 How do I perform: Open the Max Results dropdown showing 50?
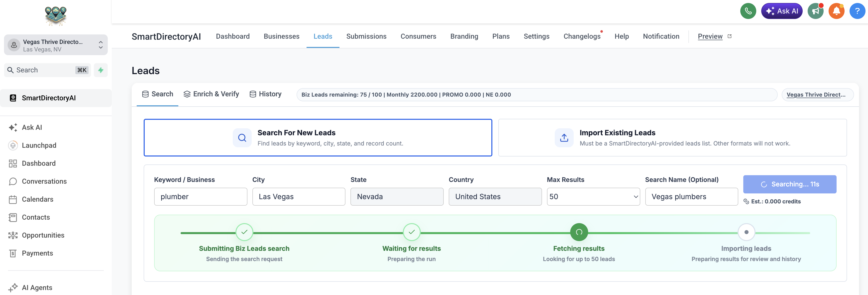(x=593, y=197)
